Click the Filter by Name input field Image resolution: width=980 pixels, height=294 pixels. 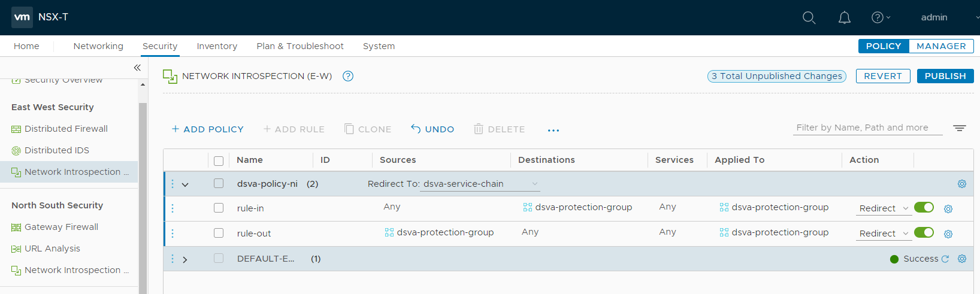[867, 128]
